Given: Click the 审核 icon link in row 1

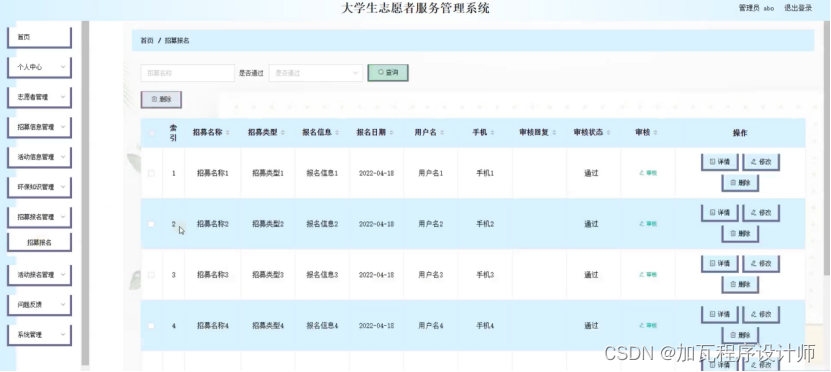Looking at the screenshot, I should 648,173.
